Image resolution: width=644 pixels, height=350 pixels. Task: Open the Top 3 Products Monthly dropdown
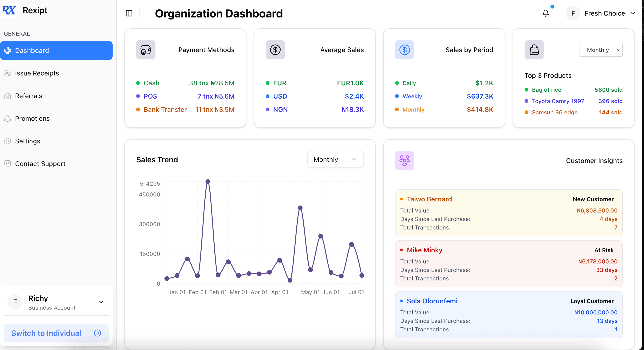601,50
